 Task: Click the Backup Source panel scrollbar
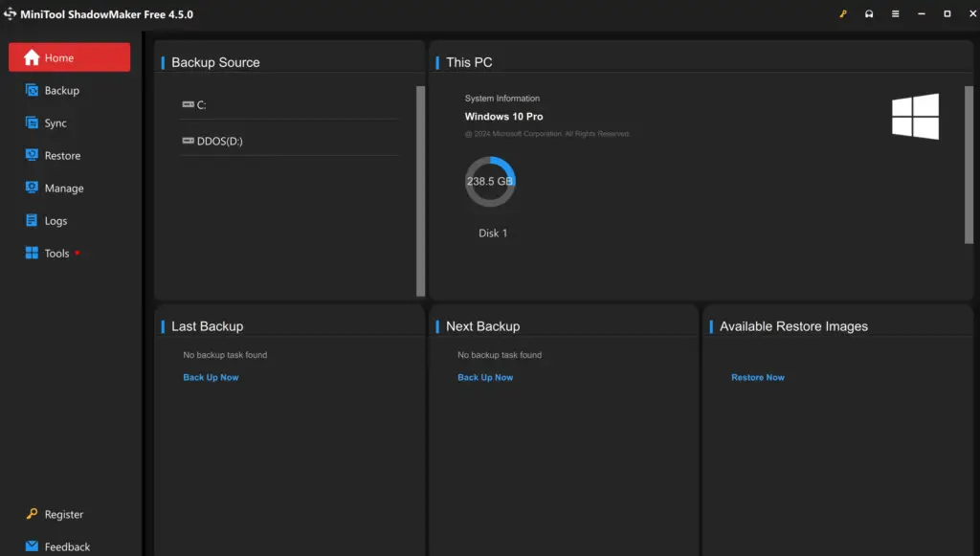tap(420, 191)
